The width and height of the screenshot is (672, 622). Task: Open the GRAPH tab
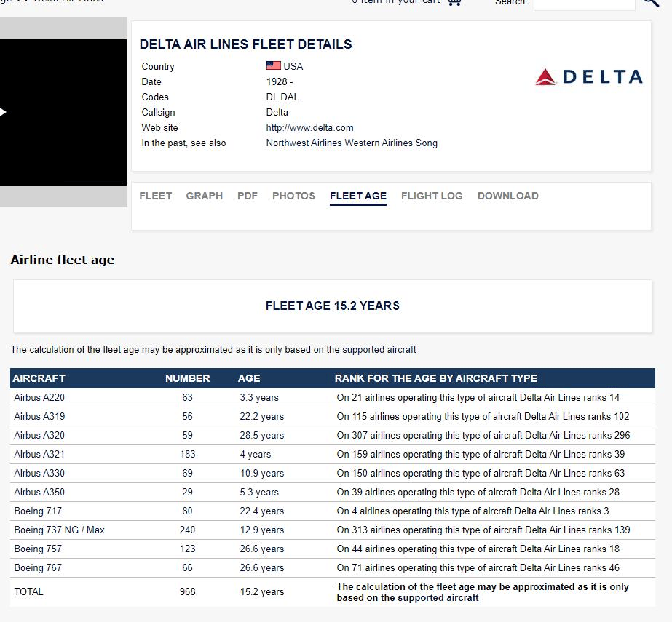coord(205,196)
